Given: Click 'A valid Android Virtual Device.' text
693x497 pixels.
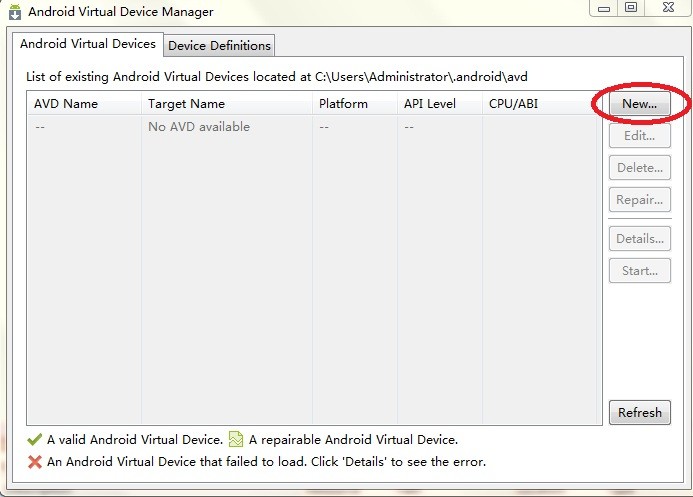Looking at the screenshot, I should (135, 440).
